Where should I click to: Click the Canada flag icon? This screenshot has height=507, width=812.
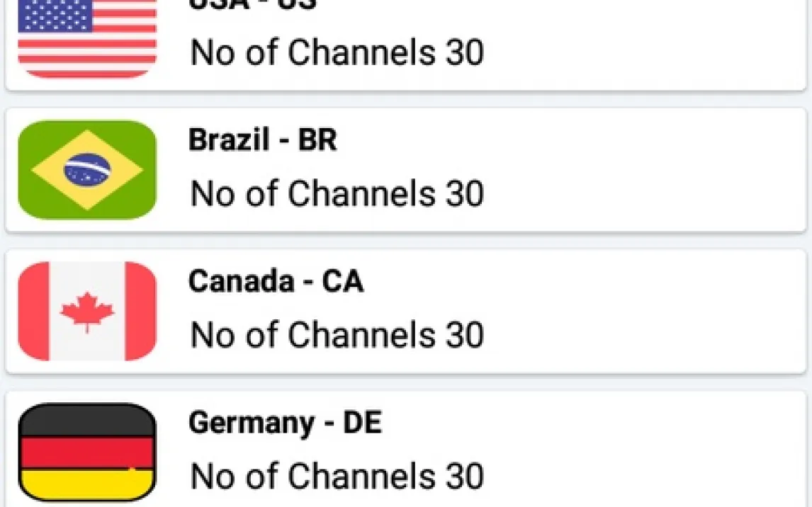[86, 312]
